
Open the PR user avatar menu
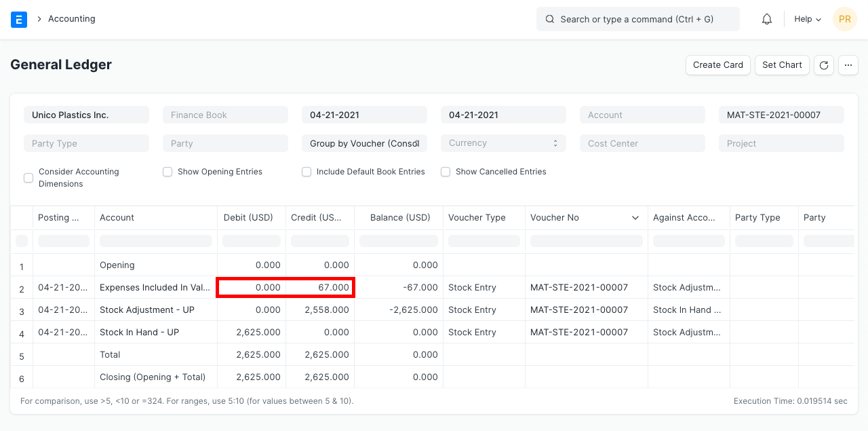click(844, 19)
